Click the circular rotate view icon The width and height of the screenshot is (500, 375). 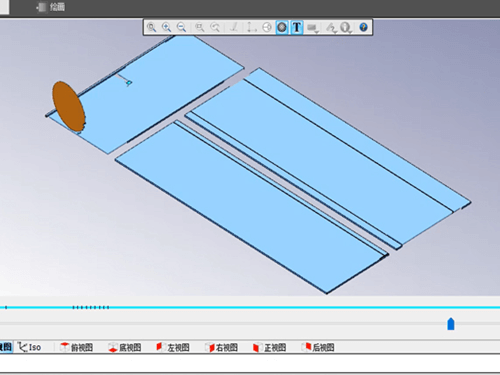click(x=267, y=27)
